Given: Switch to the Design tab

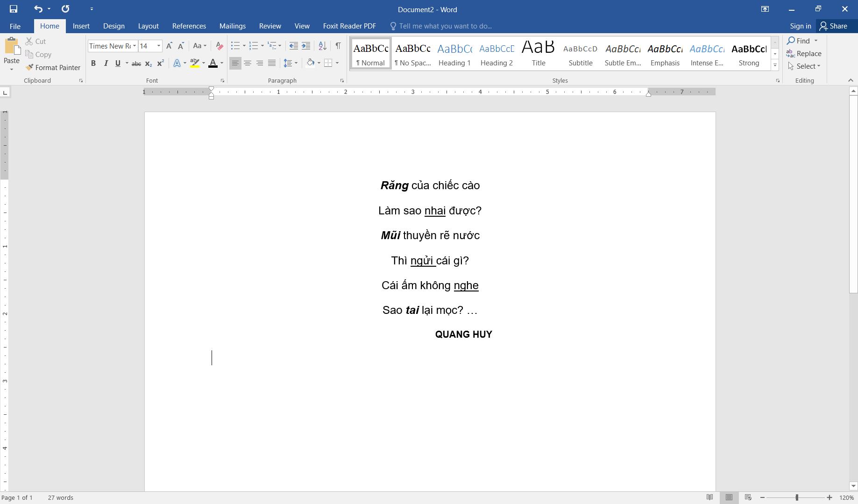Looking at the screenshot, I should [114, 26].
